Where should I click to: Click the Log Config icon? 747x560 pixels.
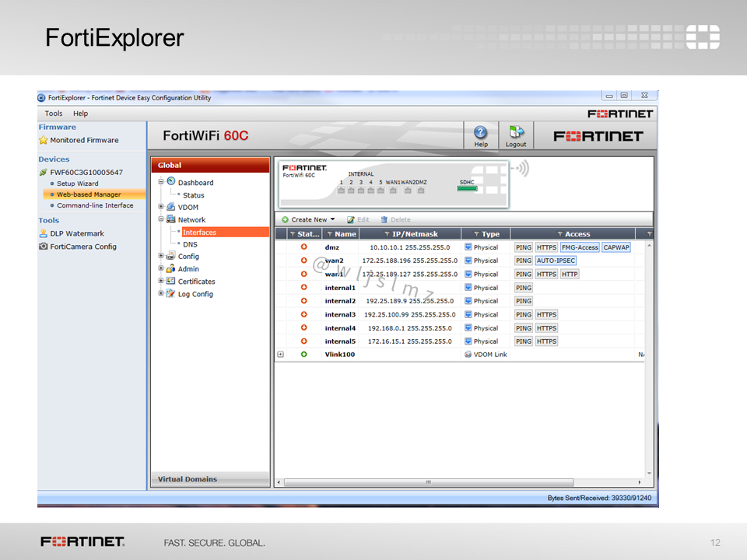pyautogui.click(x=171, y=293)
